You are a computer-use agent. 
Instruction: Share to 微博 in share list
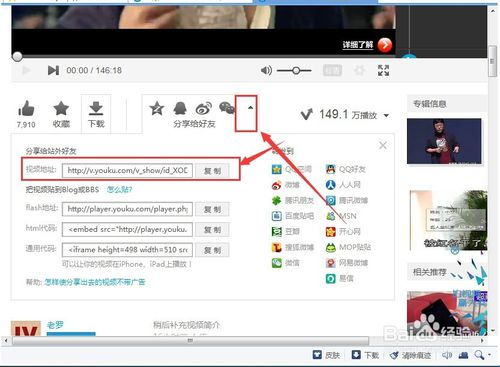[x=286, y=185]
